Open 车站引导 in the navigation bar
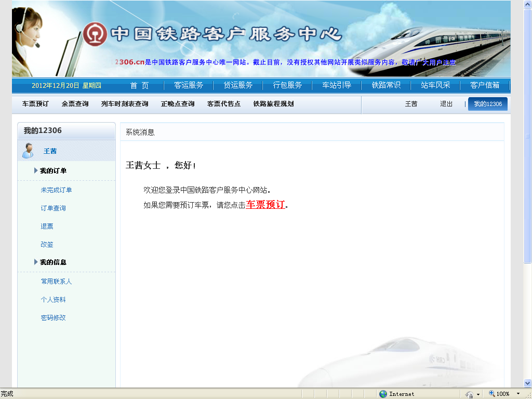Image resolution: width=532 pixels, height=399 pixels. coord(337,85)
